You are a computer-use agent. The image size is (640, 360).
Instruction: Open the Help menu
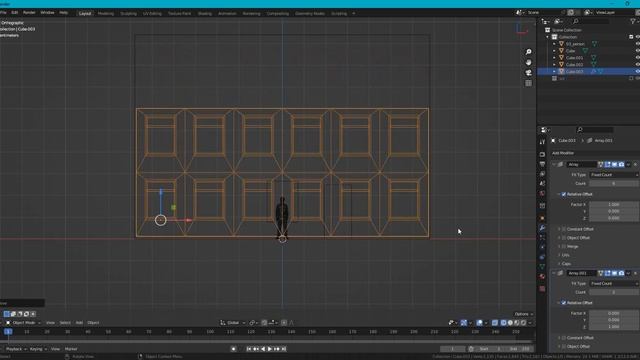pos(63,13)
